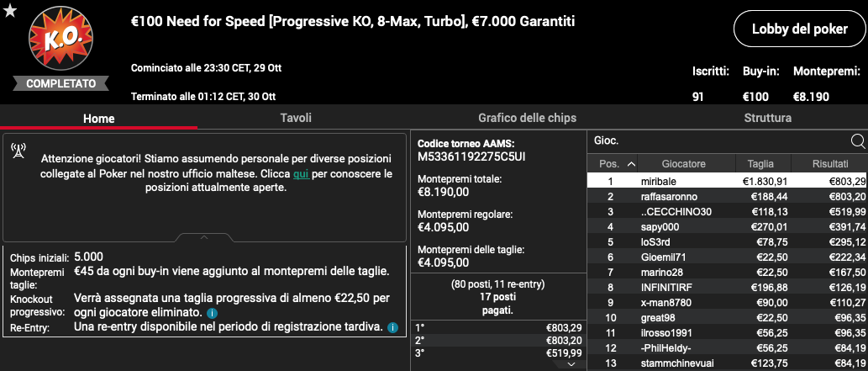Follow the 'qui' job positions link
Image resolution: width=868 pixels, height=371 pixels.
[x=301, y=173]
